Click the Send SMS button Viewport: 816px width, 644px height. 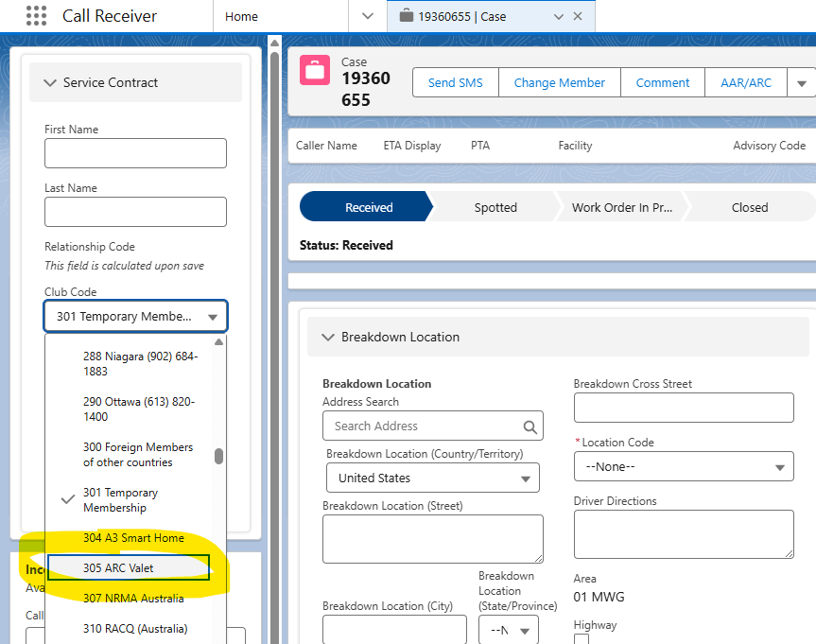click(x=455, y=83)
